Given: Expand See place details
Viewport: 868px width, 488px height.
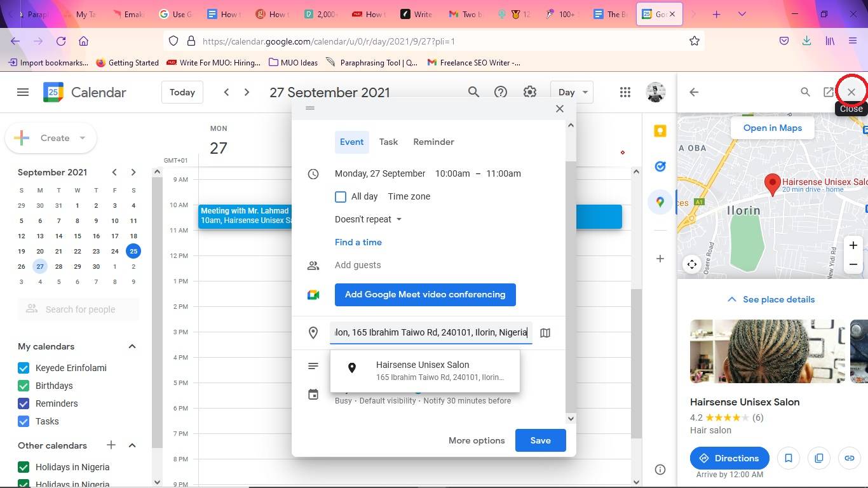Looking at the screenshot, I should 771,299.
